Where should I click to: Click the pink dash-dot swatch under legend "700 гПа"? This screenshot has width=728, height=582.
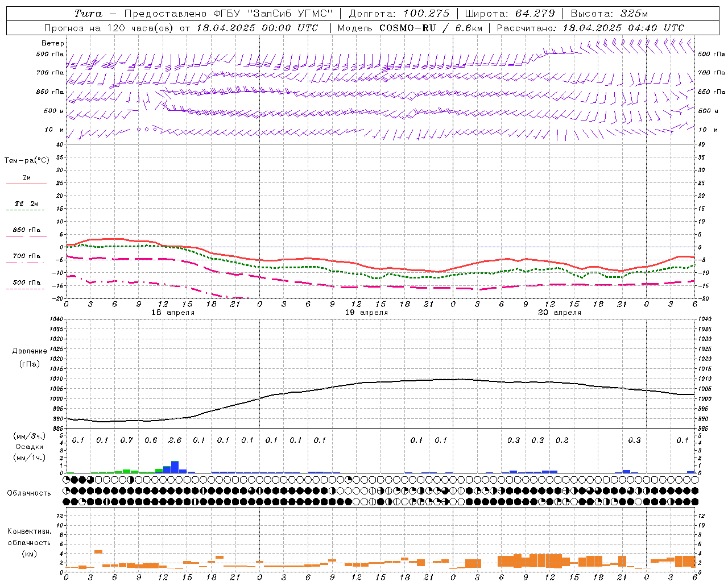click(x=26, y=263)
